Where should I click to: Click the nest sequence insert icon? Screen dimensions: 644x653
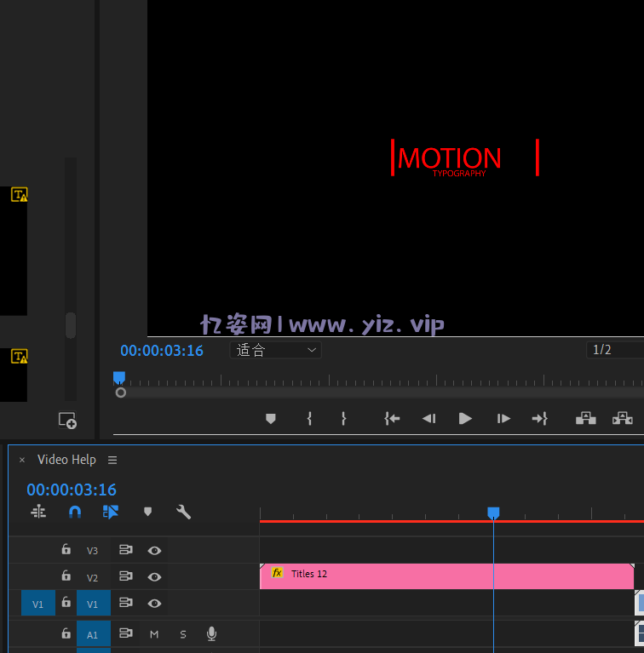tap(38, 512)
